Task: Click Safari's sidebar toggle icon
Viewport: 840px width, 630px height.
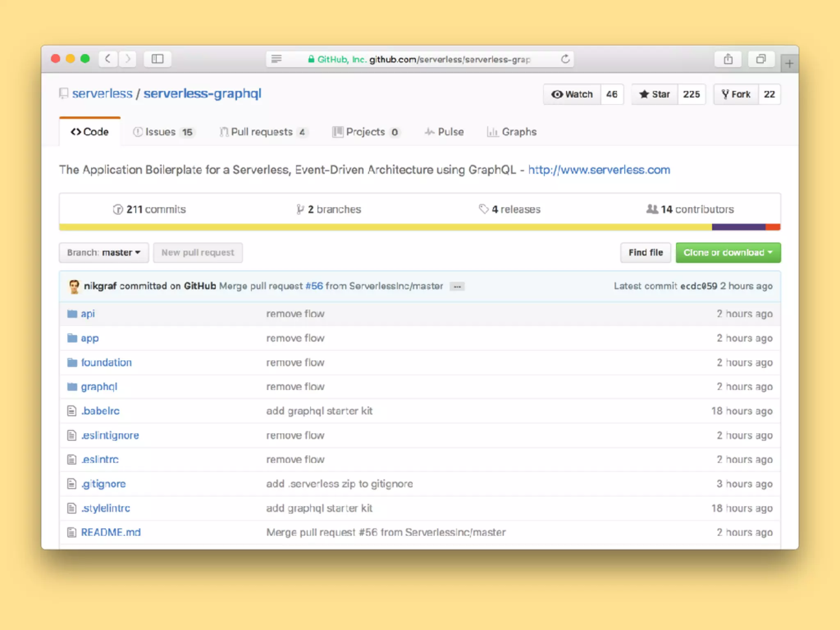Action: coord(157,59)
